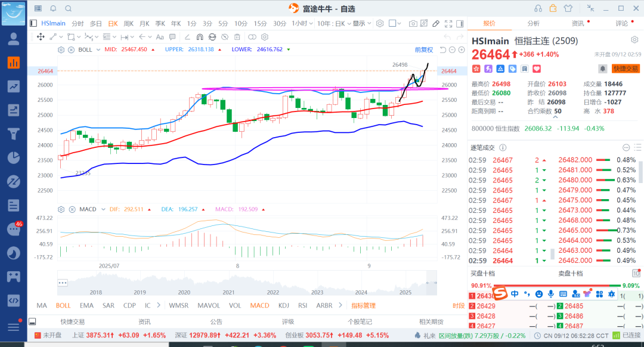Open customer service headset icon
The height and width of the screenshot is (347, 644).
click(x=538, y=8)
